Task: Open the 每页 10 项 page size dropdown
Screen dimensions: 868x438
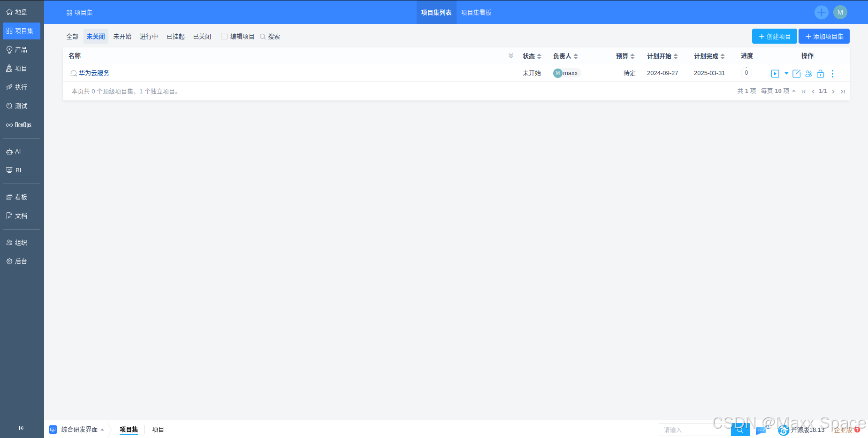Action: (778, 91)
